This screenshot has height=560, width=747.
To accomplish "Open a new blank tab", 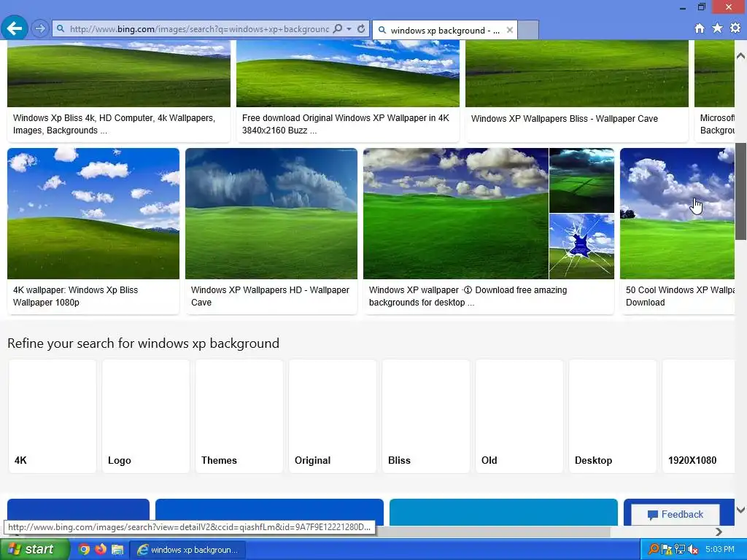I will coord(528,30).
